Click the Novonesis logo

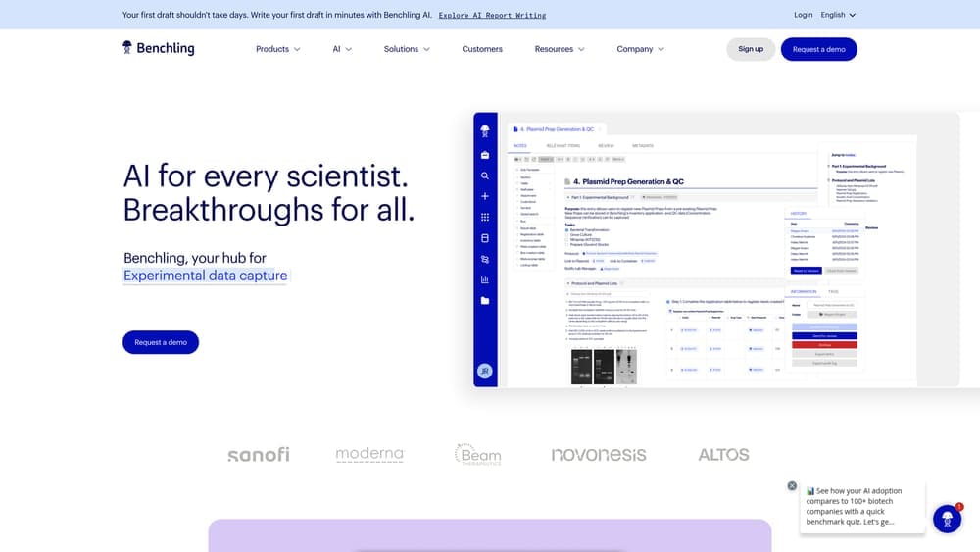pos(599,455)
